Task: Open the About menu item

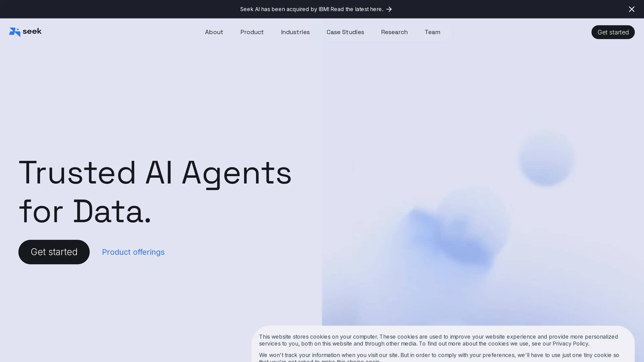Action: click(x=214, y=32)
